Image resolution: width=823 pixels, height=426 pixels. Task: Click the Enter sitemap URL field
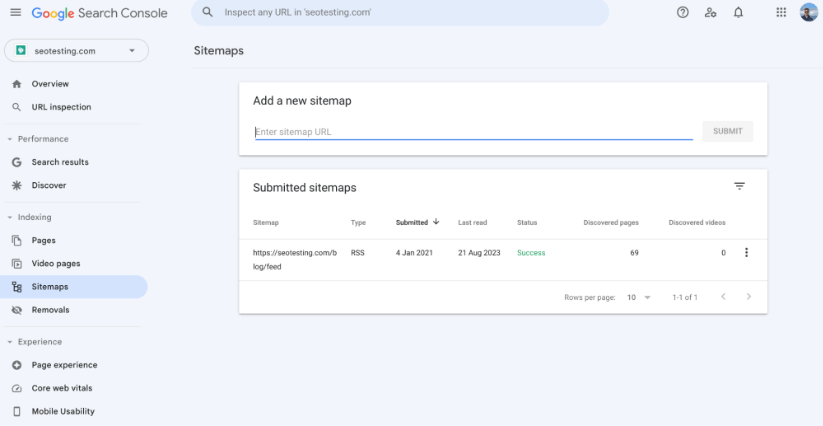(x=473, y=132)
